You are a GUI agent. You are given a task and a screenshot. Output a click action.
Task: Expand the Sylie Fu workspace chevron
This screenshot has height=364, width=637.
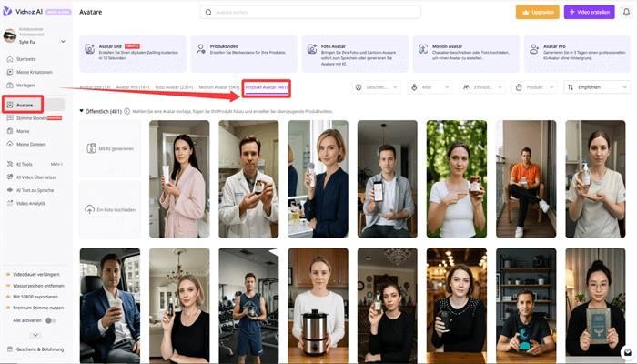pos(63,42)
